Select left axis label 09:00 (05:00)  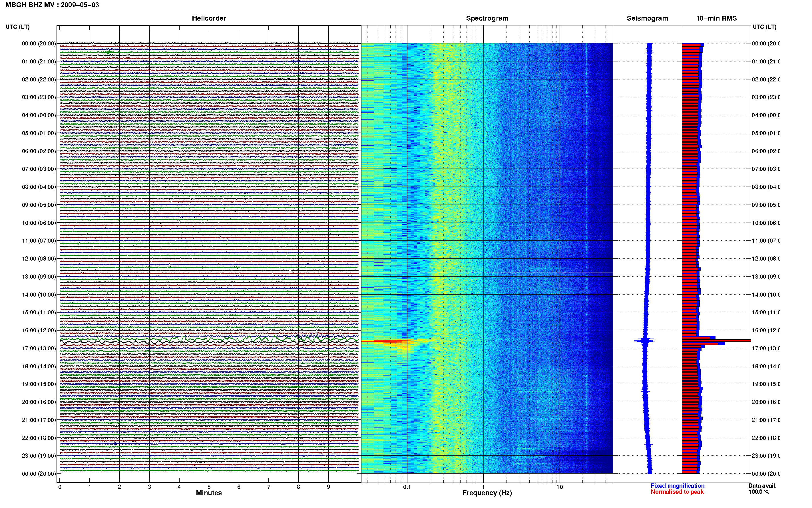39,205
